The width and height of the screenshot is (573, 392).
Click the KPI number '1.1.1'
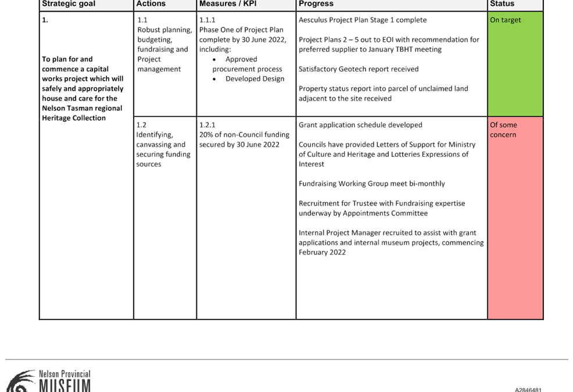point(207,20)
